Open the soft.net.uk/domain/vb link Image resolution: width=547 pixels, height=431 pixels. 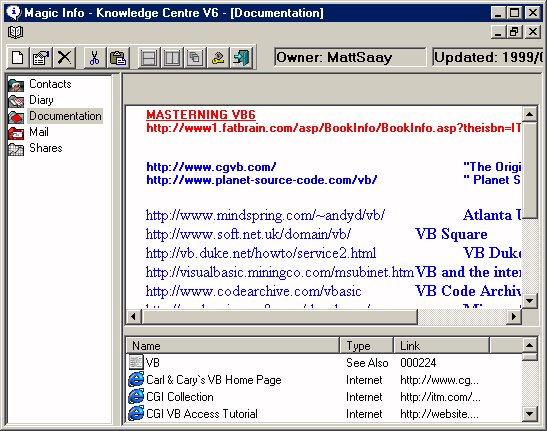point(248,234)
